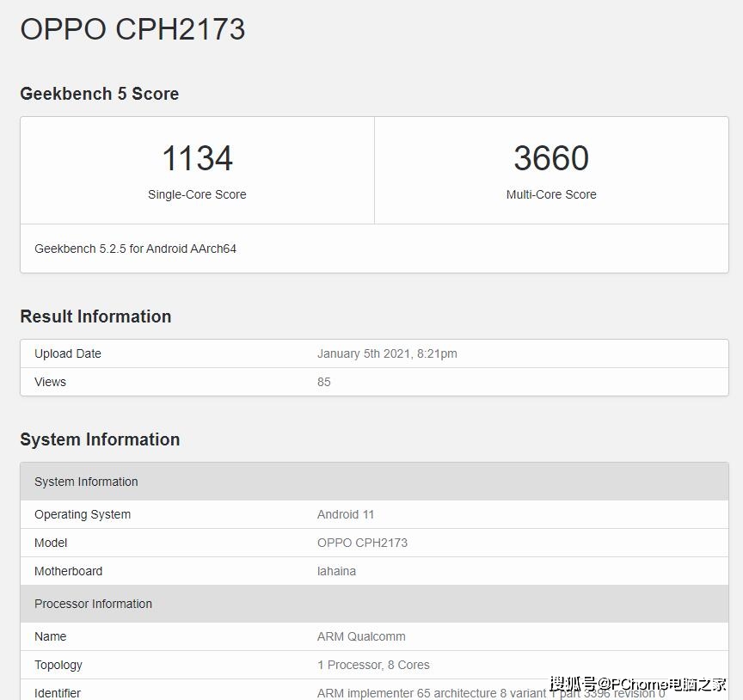Select the 1 Processor, 8 Cores value
The width and height of the screenshot is (743, 700).
[373, 665]
